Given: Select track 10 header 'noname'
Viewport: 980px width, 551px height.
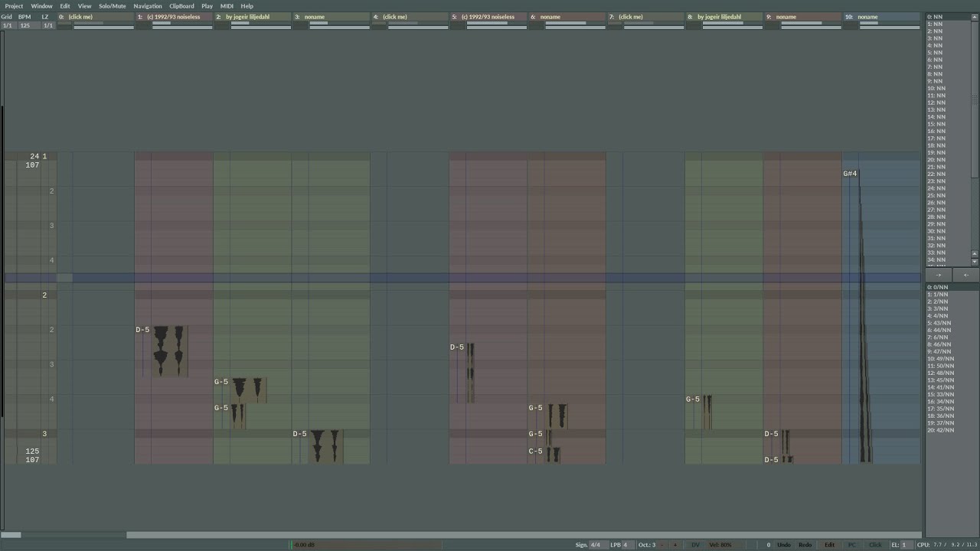Looking at the screenshot, I should (x=881, y=17).
